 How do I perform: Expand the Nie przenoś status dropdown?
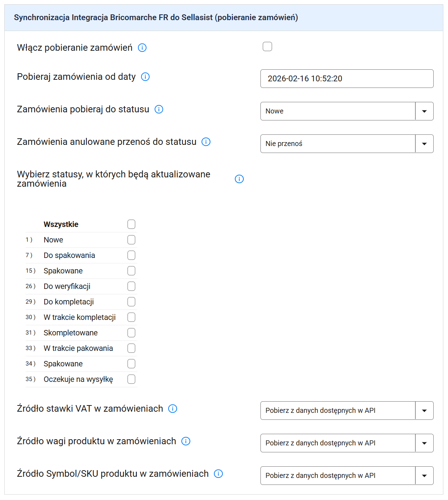point(346,144)
